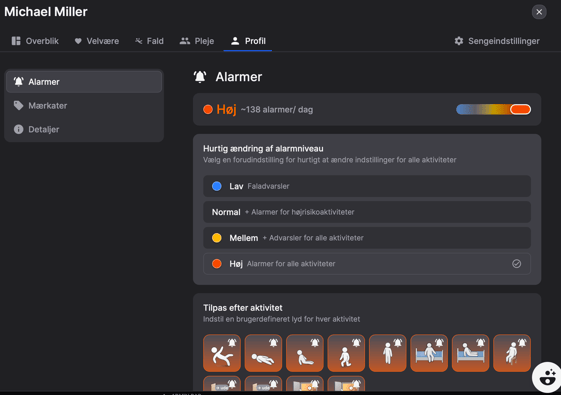Click 'Hurtig ændring af alarmniveau' heading
This screenshot has width=561, height=395.
(x=263, y=148)
